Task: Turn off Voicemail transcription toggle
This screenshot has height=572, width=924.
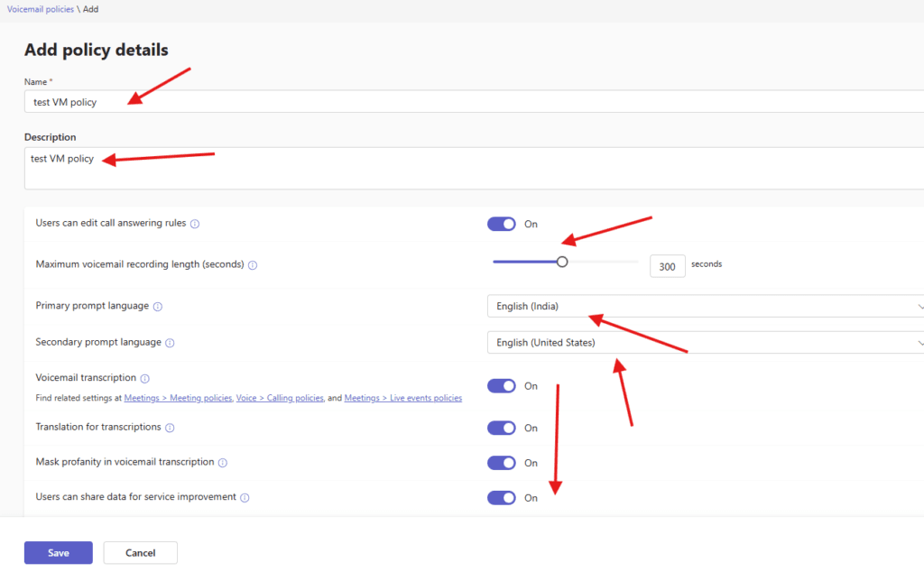Action: pos(502,386)
